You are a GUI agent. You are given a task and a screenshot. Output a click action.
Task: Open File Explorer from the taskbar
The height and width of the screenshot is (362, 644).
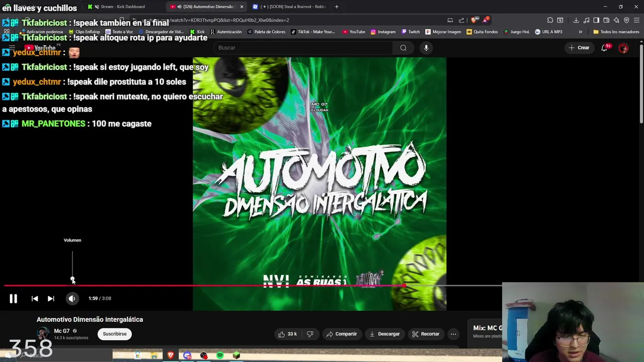coord(154,355)
